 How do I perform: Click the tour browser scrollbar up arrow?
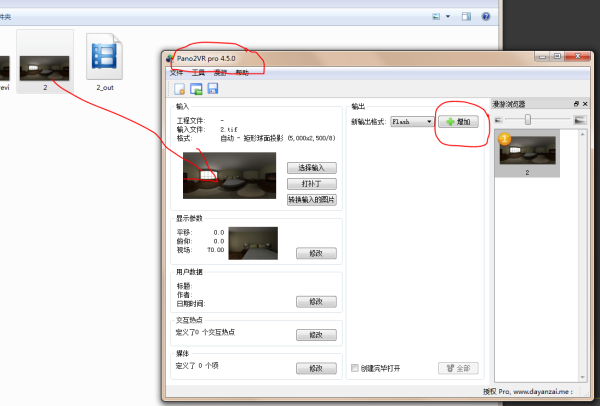point(582,134)
